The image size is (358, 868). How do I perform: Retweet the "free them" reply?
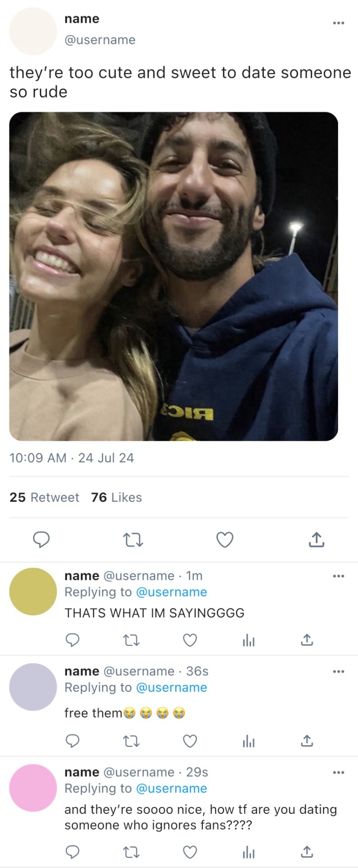point(131,741)
